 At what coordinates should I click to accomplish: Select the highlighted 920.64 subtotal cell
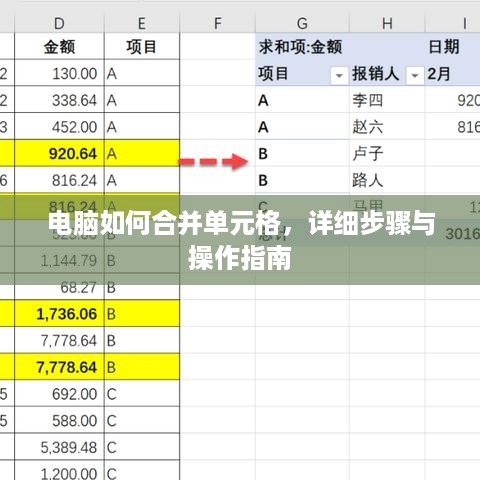[x=59, y=153]
